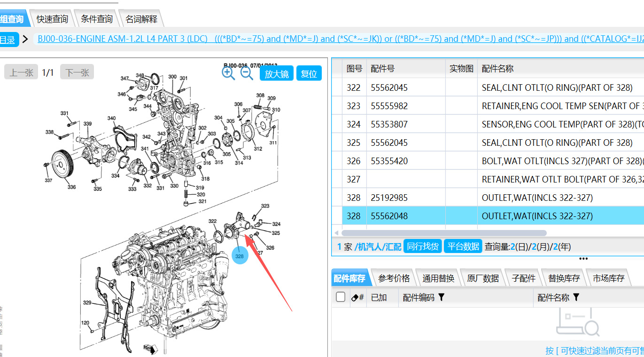
Task: Reset the diagram with 复位
Action: (x=309, y=73)
